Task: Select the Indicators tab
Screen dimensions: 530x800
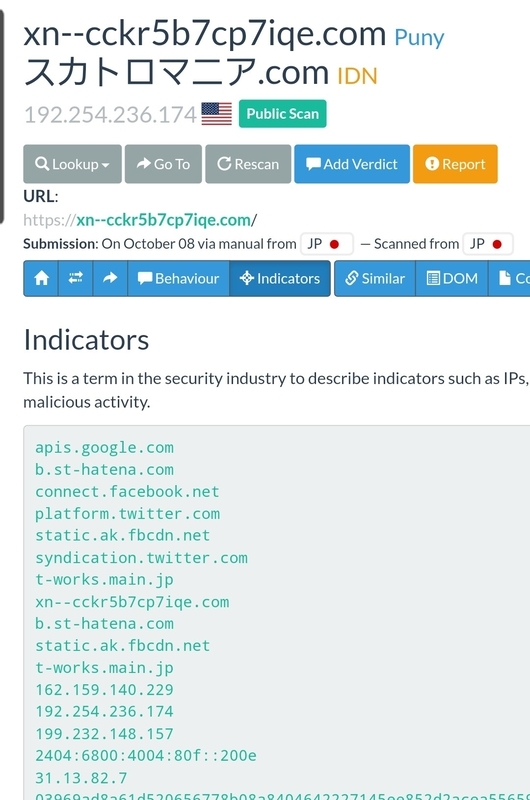Action: click(x=280, y=279)
